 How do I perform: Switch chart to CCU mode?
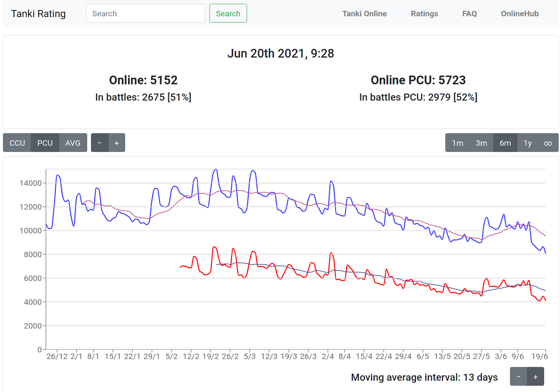click(x=17, y=143)
